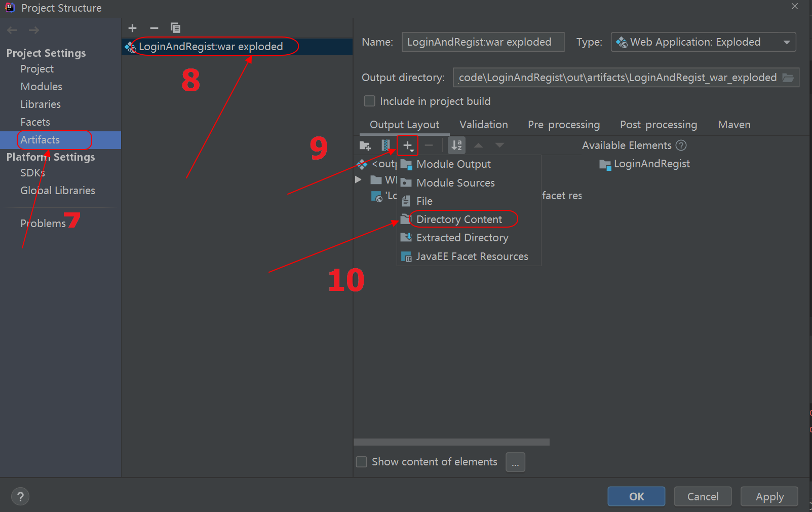Click the Cancel button
The width and height of the screenshot is (812, 512).
pyautogui.click(x=703, y=496)
